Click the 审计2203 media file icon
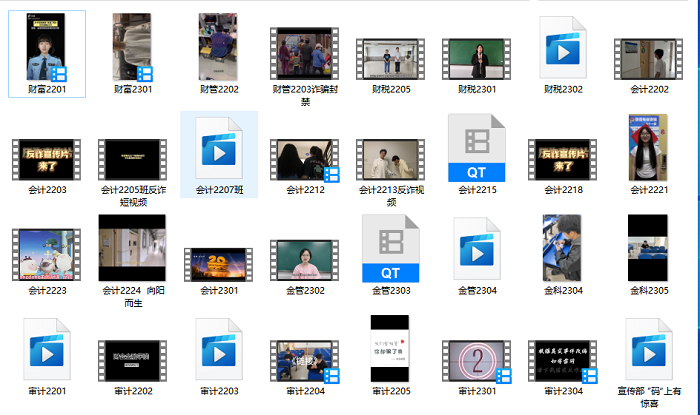Viewport: 700px width, 415px height. [x=218, y=348]
